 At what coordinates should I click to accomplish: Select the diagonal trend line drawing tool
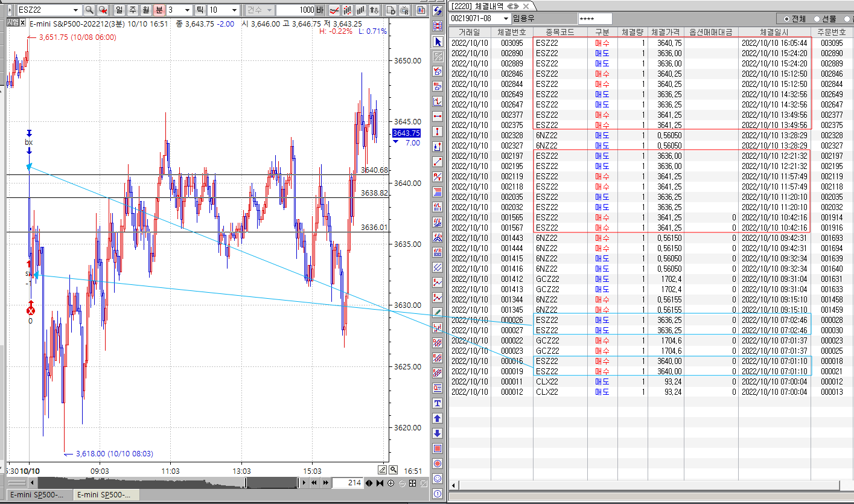pyautogui.click(x=438, y=161)
